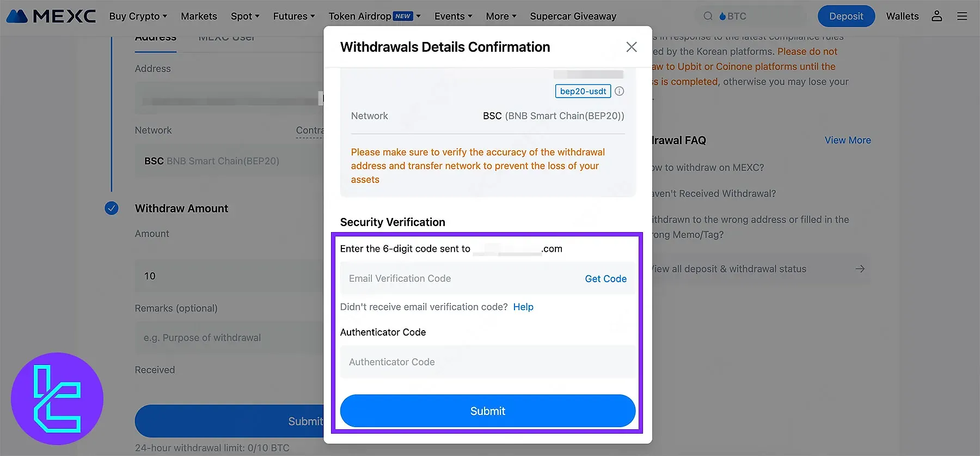Expand the Spot dropdown menu
Viewport: 980px width, 456px height.
(x=245, y=16)
